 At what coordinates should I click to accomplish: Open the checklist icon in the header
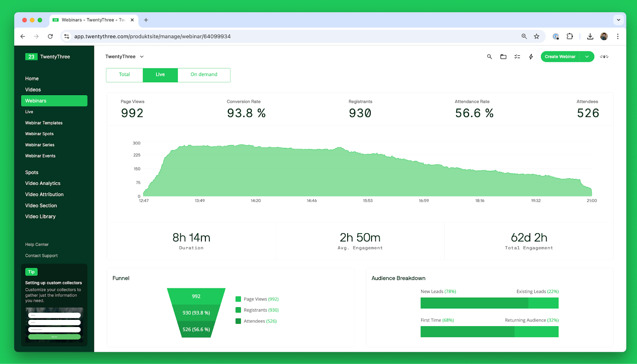coord(517,57)
